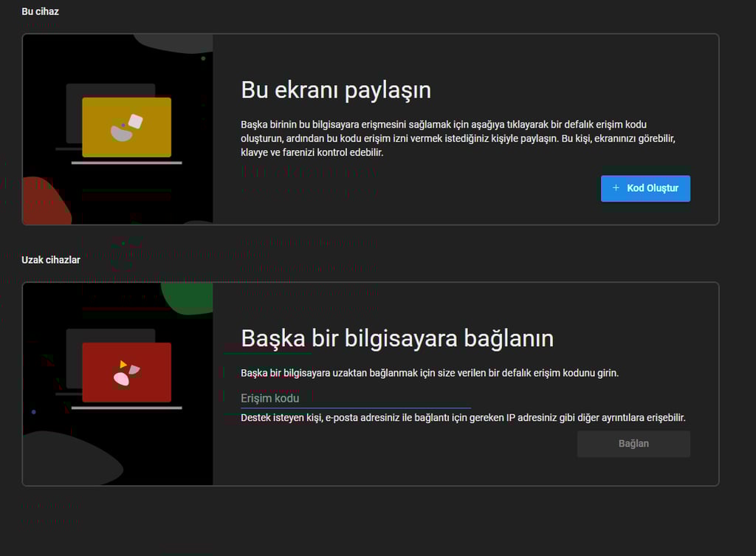Click the red laptop remote-connection illustration

click(x=117, y=384)
